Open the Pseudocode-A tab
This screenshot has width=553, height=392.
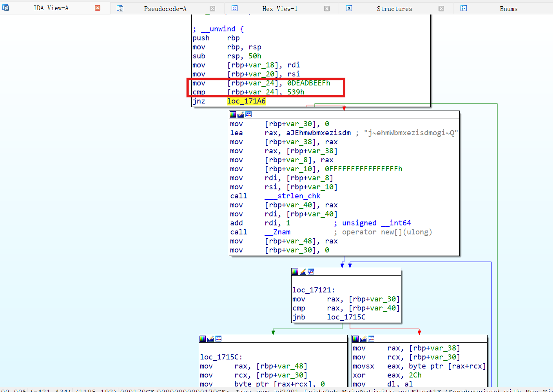(x=165, y=9)
